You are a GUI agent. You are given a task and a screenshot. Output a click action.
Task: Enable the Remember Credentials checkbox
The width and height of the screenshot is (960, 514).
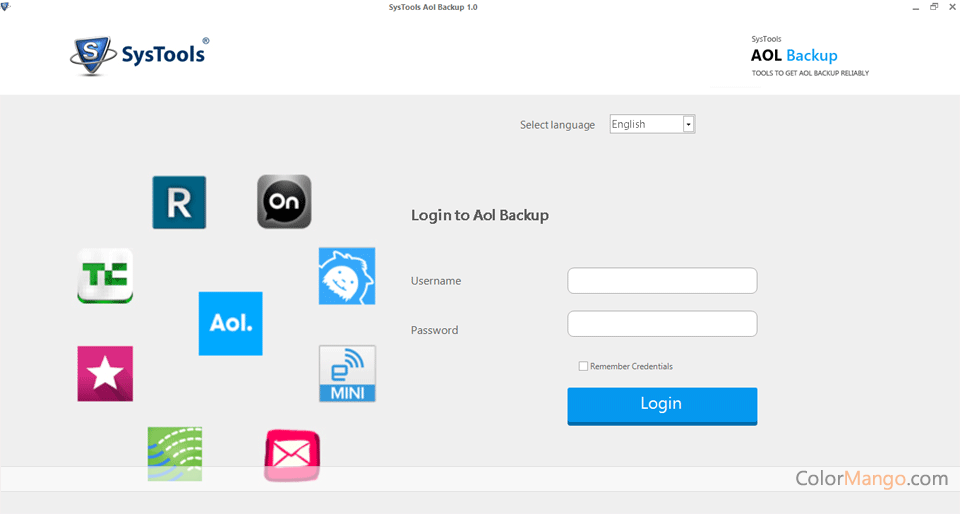point(583,366)
